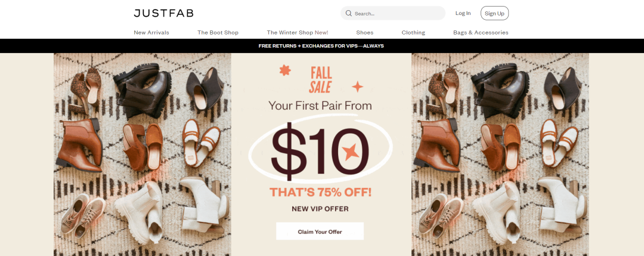Click the right shoe collage image

point(500,155)
